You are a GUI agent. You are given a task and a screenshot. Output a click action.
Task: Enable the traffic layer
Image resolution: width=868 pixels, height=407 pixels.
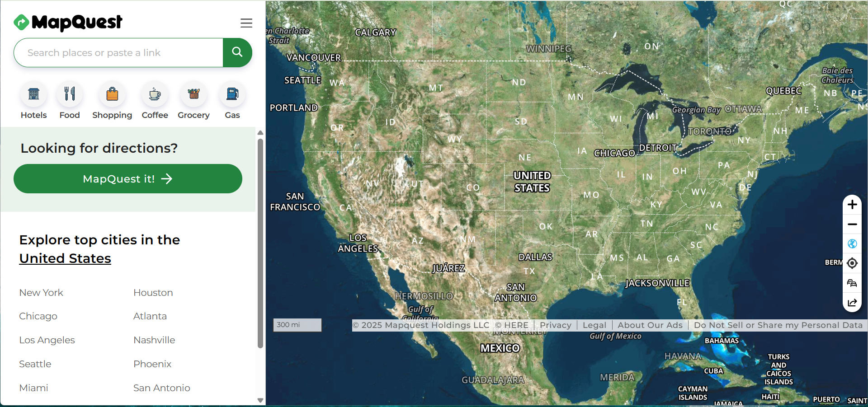point(853,283)
